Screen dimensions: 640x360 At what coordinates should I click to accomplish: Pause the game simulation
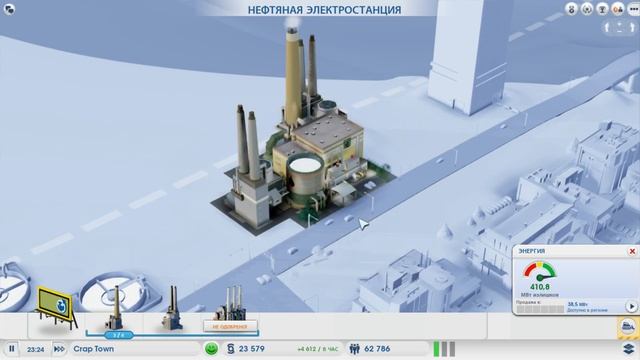[12, 349]
